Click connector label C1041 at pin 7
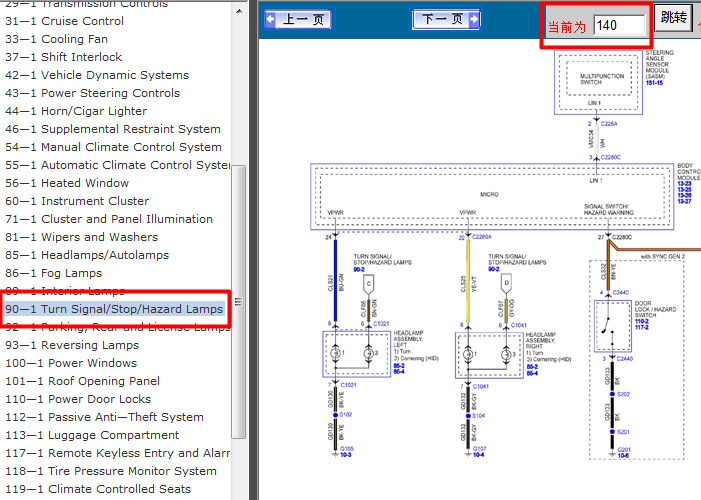Viewport: 701px width, 500px height. 481,386
